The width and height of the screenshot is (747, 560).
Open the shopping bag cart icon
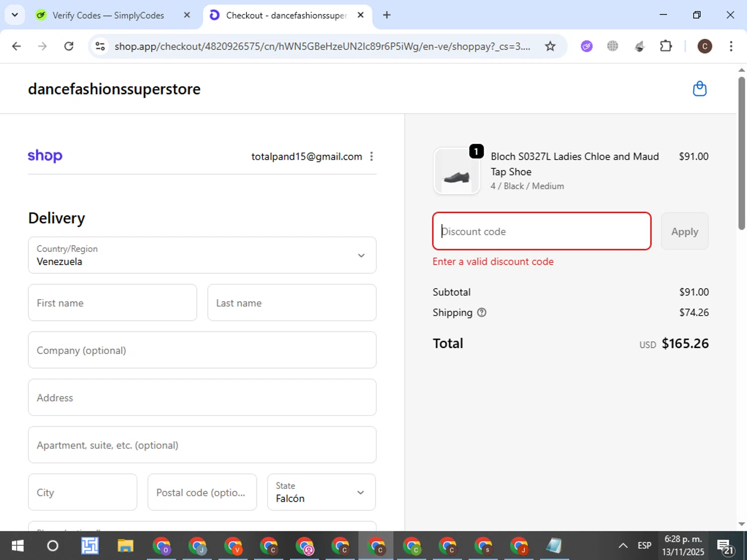click(700, 89)
